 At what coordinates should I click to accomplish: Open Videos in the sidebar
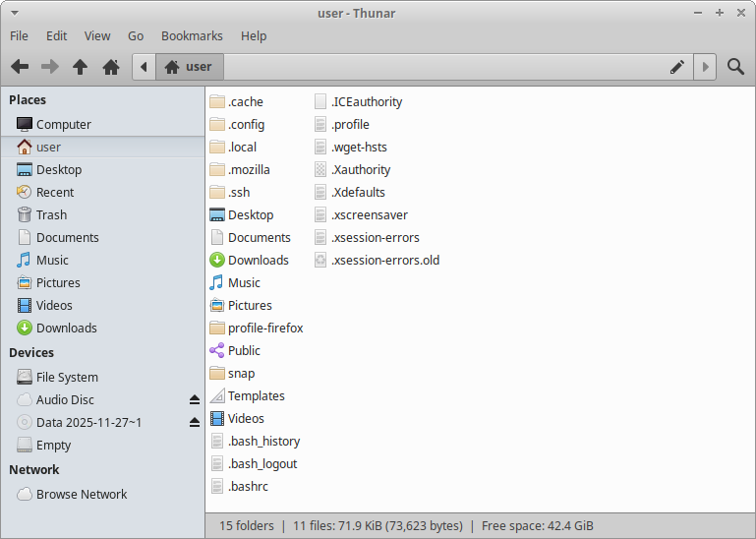click(x=102, y=306)
